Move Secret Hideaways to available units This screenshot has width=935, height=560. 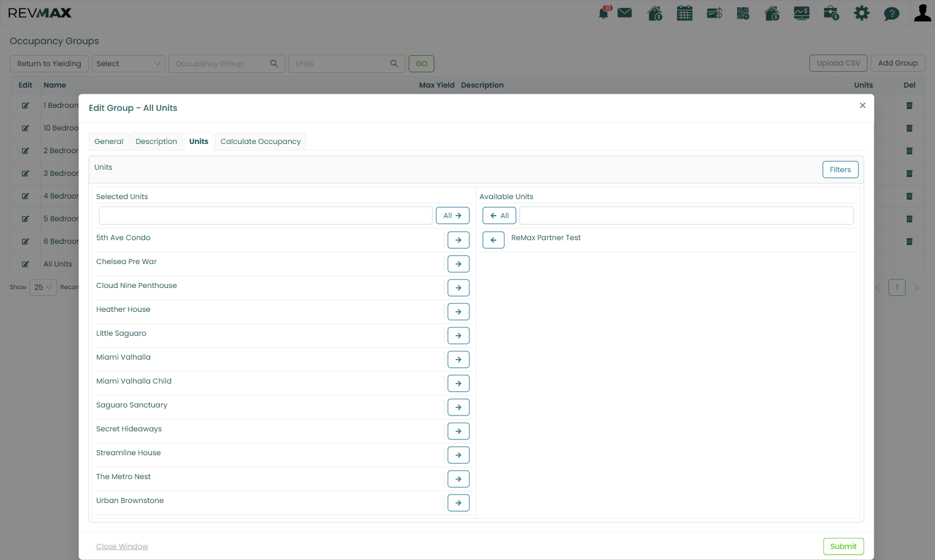coord(458,431)
